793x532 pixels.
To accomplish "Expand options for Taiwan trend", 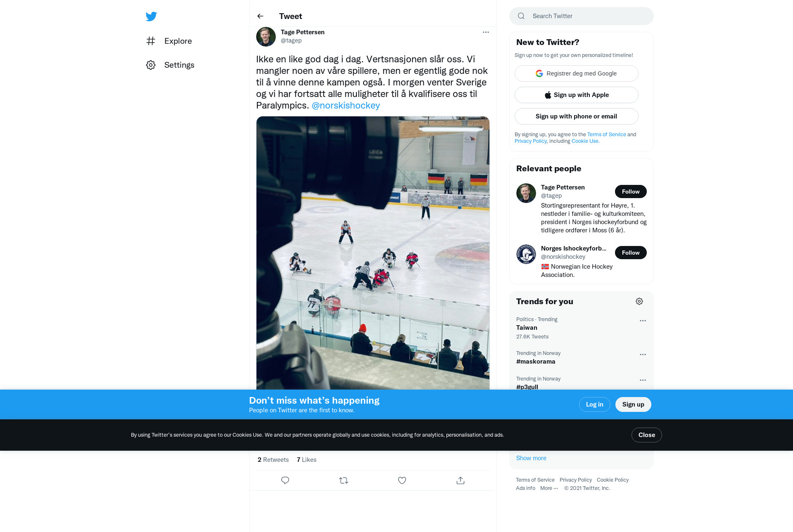I will point(643,321).
